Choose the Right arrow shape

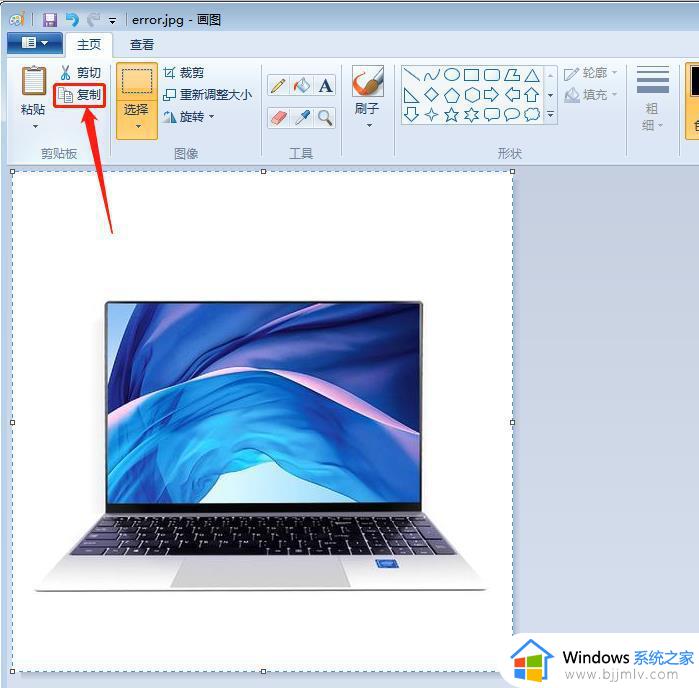tap(492, 95)
